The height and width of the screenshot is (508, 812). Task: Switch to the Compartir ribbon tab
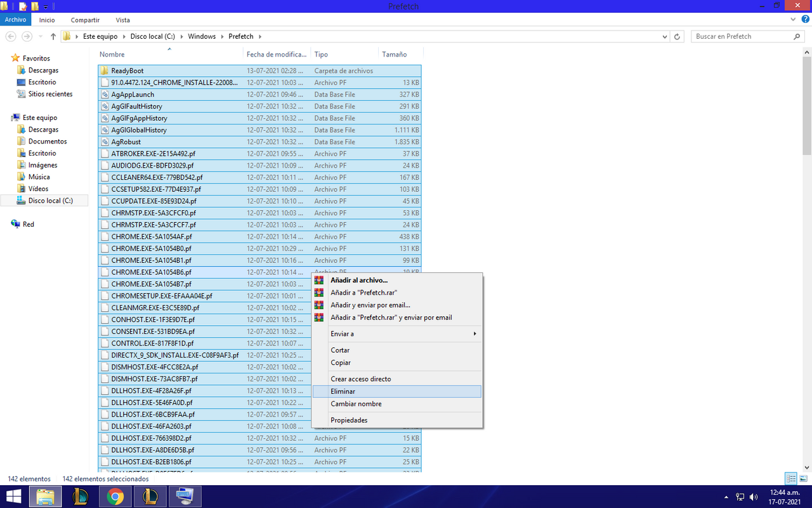pos(85,20)
